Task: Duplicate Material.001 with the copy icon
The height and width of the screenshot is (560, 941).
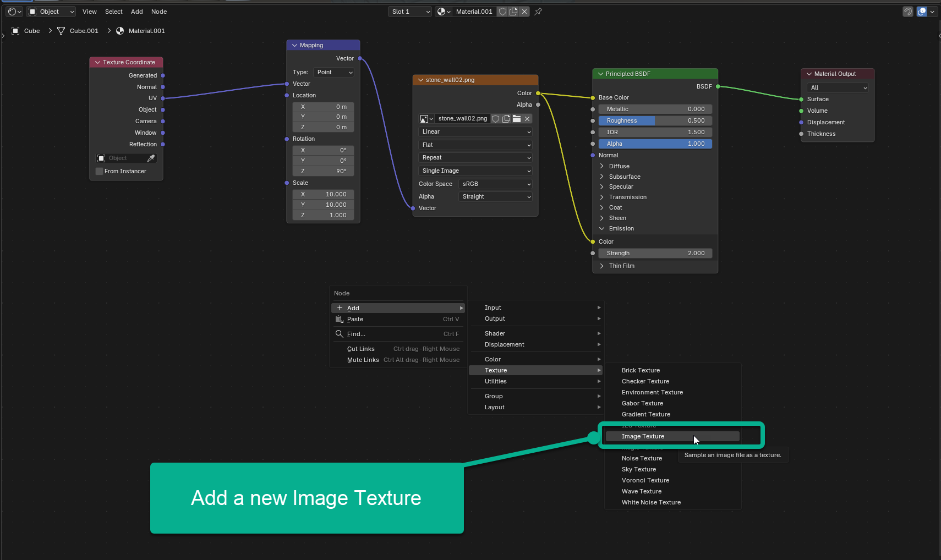Action: click(513, 12)
